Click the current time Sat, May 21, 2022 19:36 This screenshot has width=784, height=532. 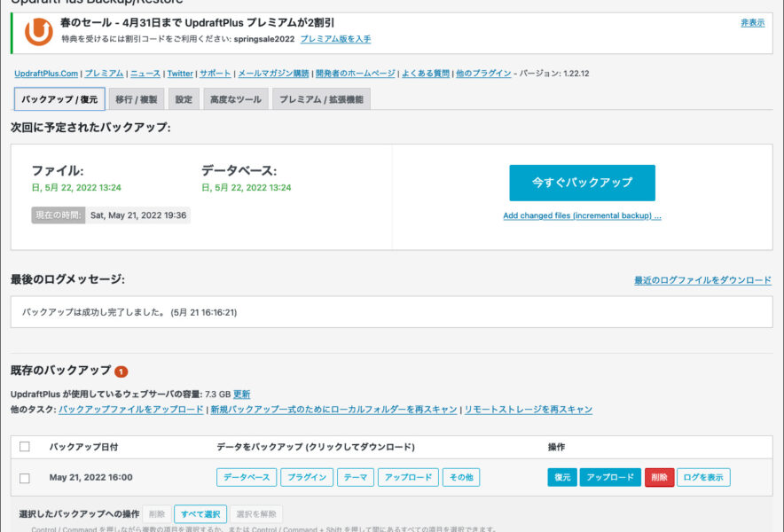(138, 215)
